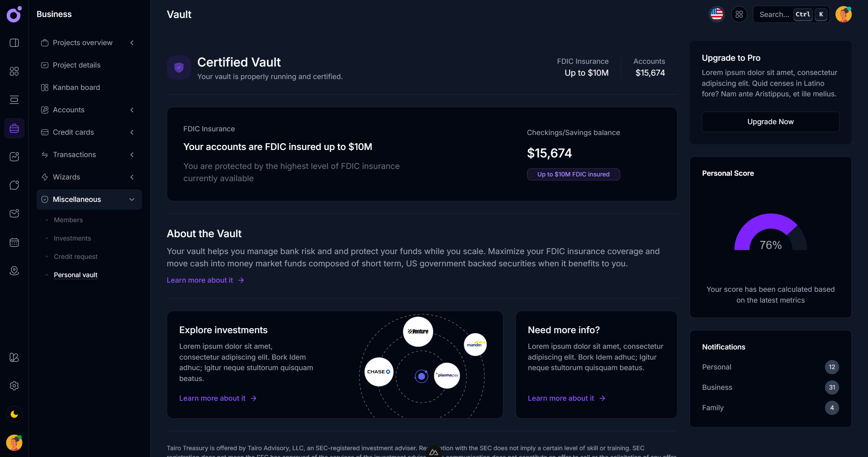Expand the Transactions submenu

click(x=132, y=155)
